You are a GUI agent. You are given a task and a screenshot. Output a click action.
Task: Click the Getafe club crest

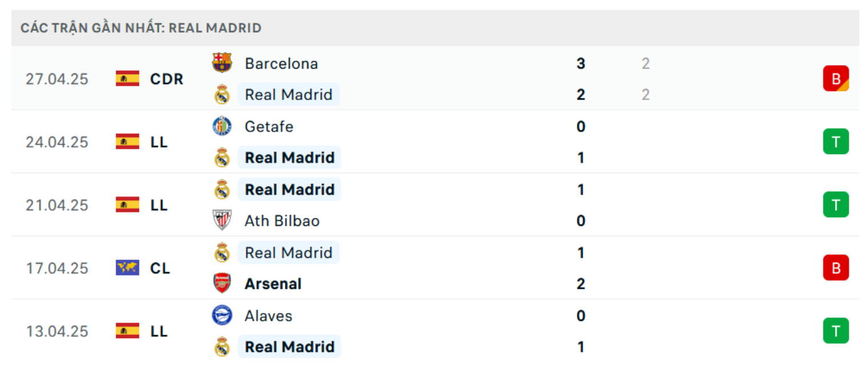click(222, 126)
